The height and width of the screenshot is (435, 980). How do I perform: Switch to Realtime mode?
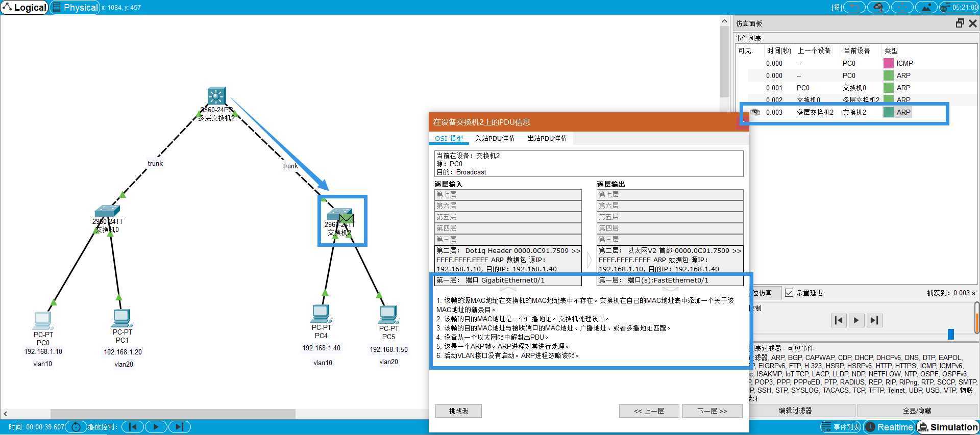coord(889,427)
